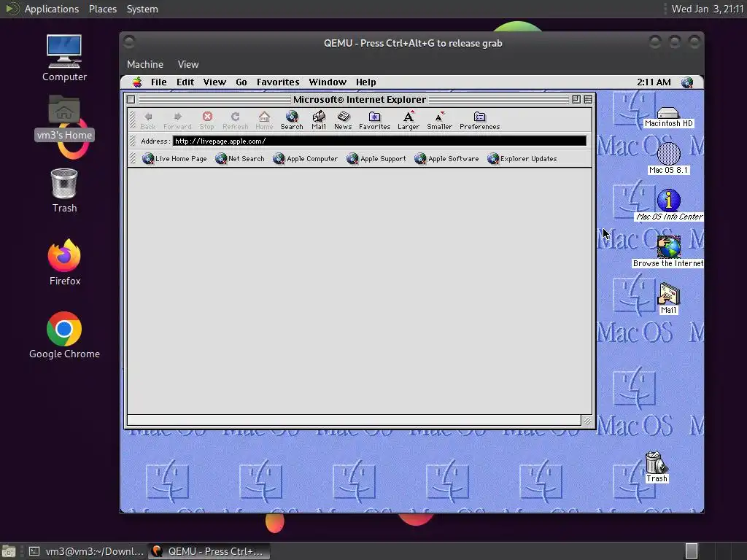747x560 pixels.
Task: Open QEMU Machine menu
Action: point(145,64)
